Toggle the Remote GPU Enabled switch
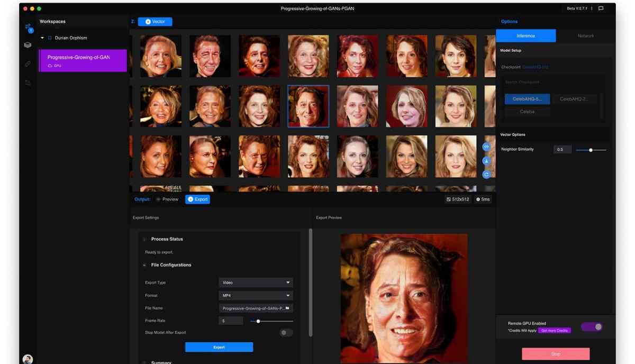This screenshot has height=364, width=635. coord(592,327)
